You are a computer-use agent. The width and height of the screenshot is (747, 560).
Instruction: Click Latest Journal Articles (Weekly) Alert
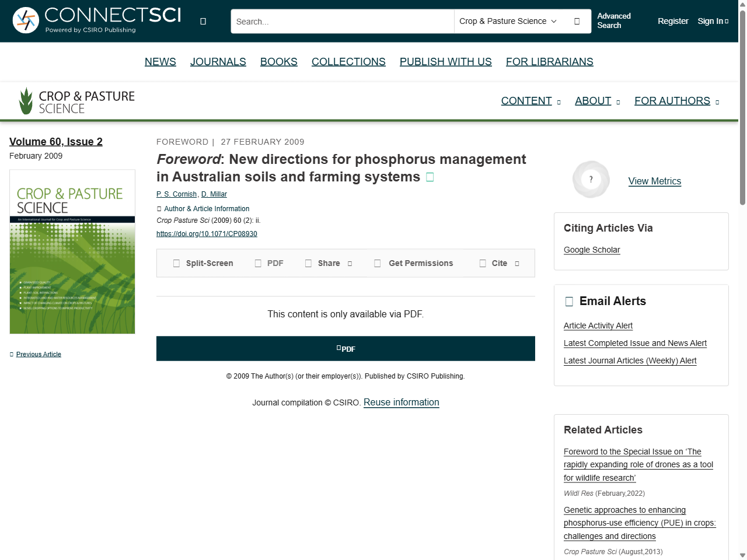(630, 360)
